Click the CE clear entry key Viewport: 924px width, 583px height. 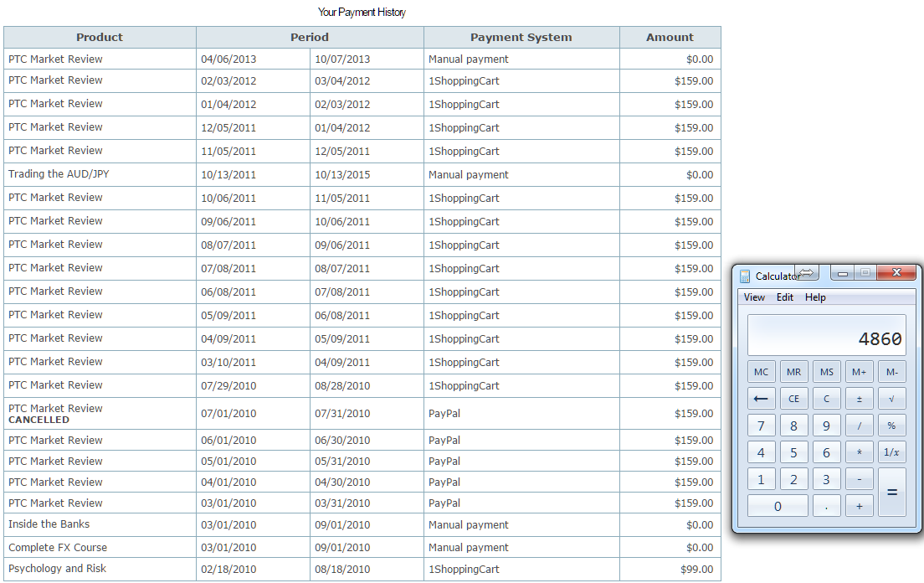793,399
